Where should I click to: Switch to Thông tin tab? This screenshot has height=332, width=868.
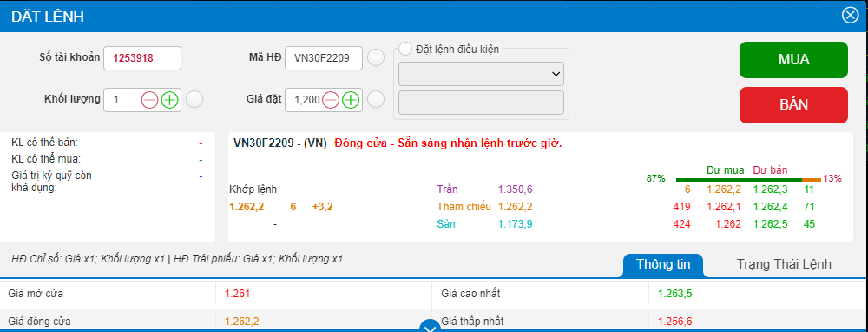click(x=663, y=264)
